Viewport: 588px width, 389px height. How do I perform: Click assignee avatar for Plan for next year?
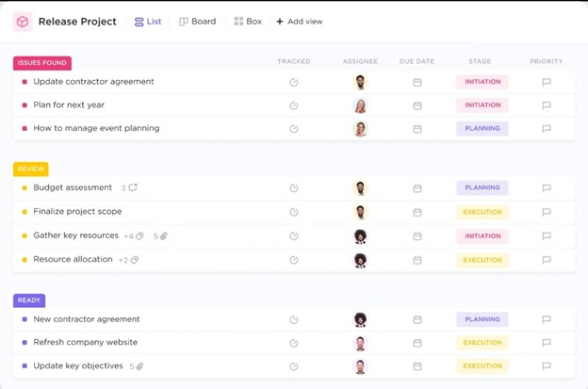coord(360,105)
